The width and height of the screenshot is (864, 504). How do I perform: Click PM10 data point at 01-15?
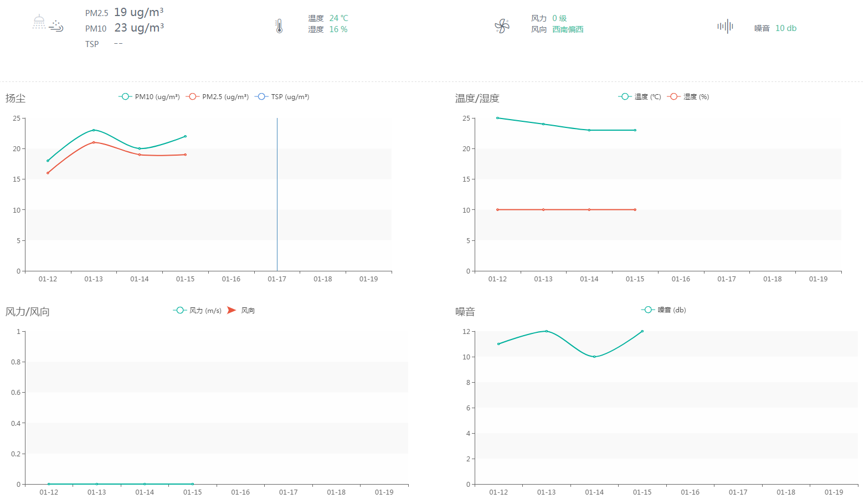[x=186, y=136]
